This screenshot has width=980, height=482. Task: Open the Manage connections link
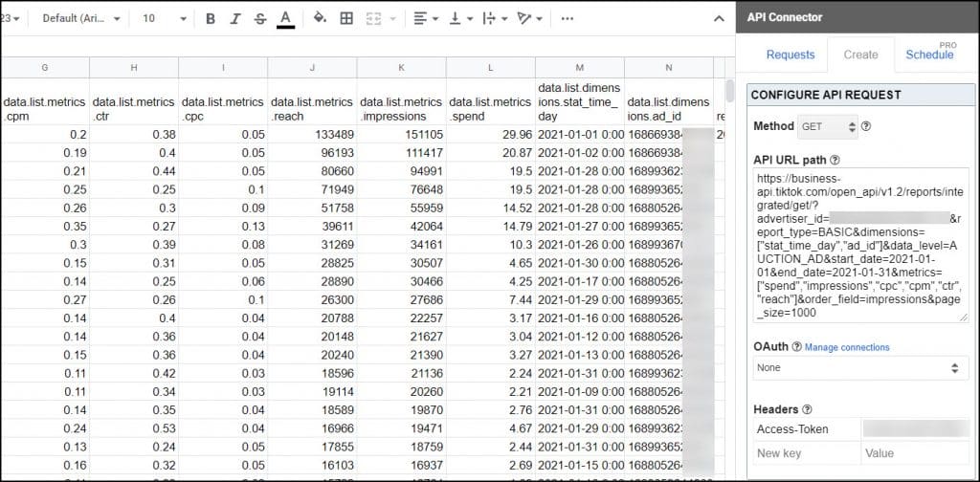[x=847, y=347]
